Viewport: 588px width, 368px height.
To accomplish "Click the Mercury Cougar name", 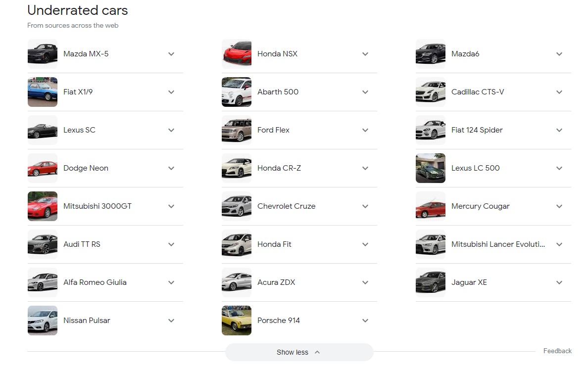I will [x=480, y=206].
